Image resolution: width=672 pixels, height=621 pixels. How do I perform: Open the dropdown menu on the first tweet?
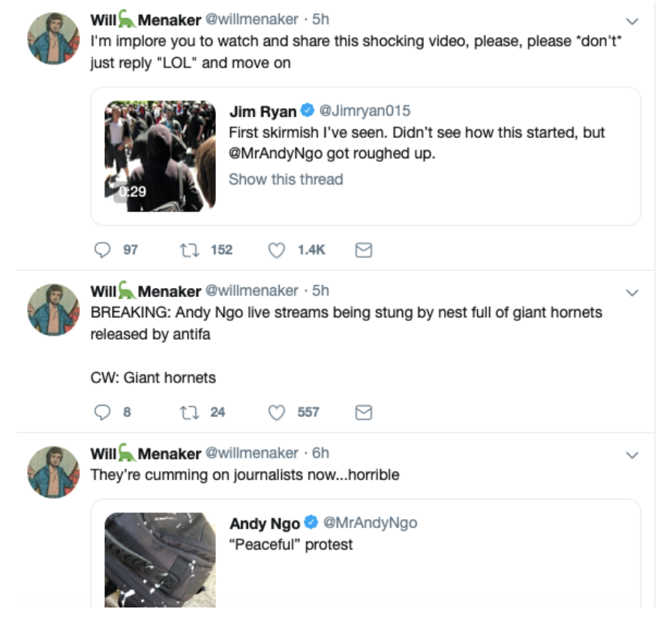coord(632,21)
